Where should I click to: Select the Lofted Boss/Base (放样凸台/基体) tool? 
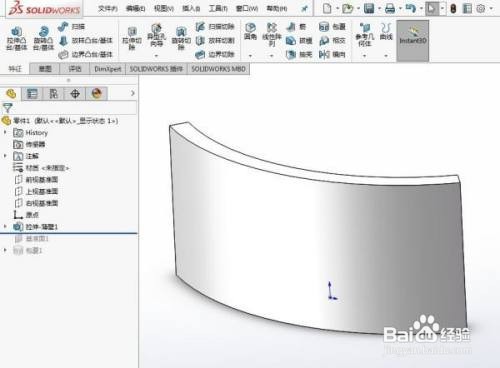coord(86,41)
